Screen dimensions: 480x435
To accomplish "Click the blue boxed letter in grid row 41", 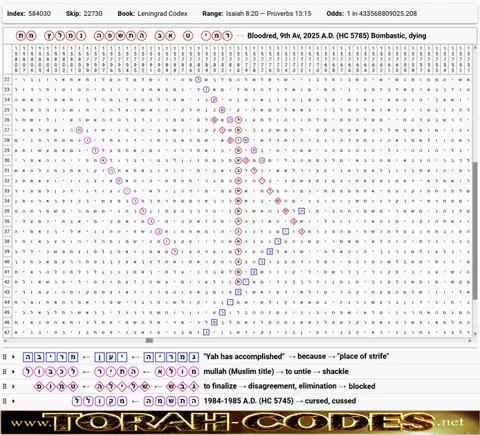I will 254,272.
